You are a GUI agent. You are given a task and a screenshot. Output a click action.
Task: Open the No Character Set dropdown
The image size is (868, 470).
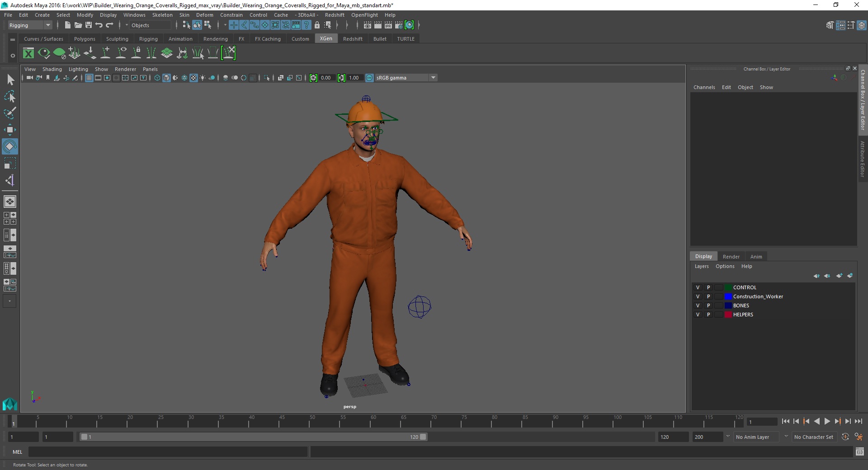click(x=814, y=437)
